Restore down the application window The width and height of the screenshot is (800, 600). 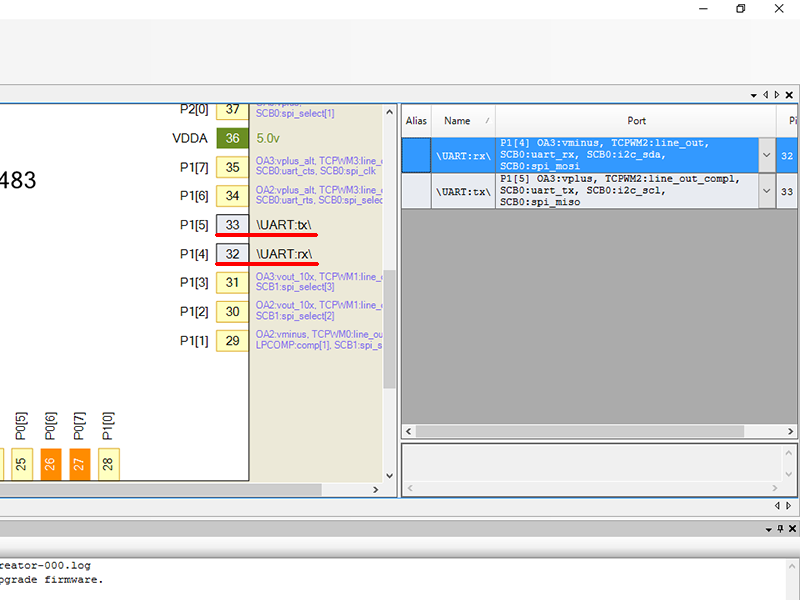click(x=741, y=9)
